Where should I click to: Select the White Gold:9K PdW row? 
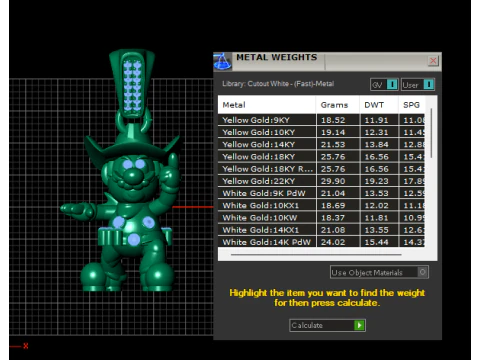coord(321,193)
